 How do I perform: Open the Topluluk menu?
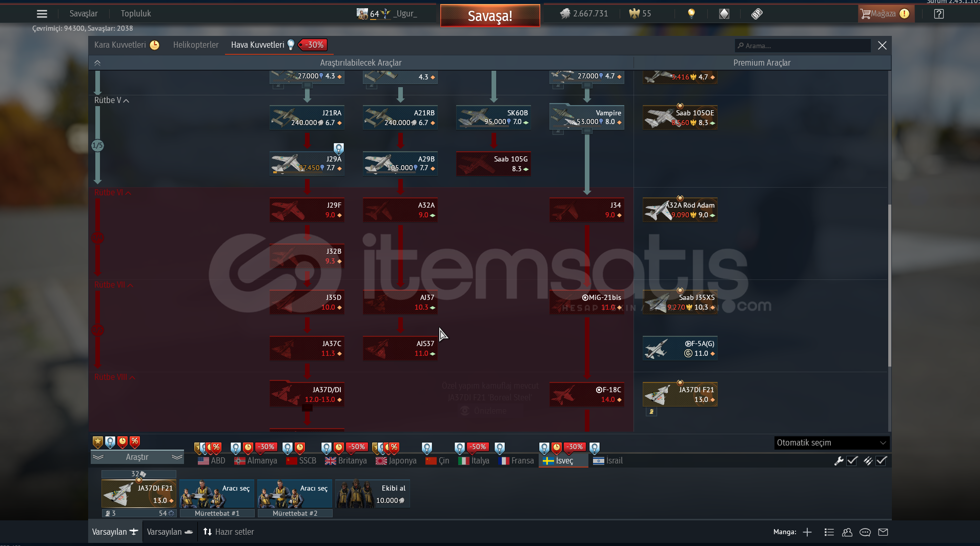tap(136, 14)
